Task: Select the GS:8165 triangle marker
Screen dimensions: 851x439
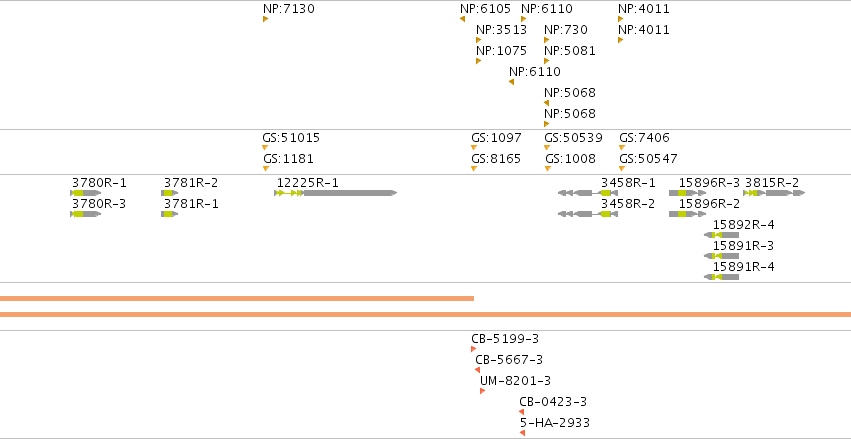Action: click(x=474, y=169)
